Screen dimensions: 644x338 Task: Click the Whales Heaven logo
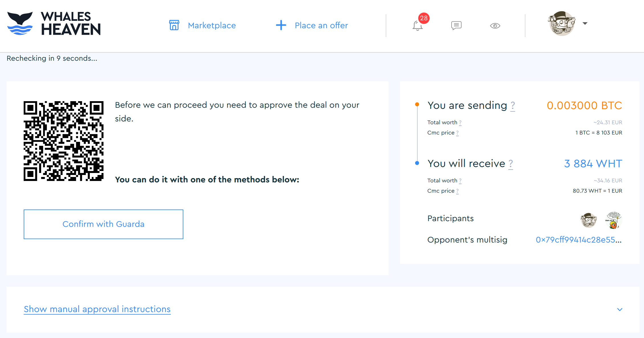[54, 23]
